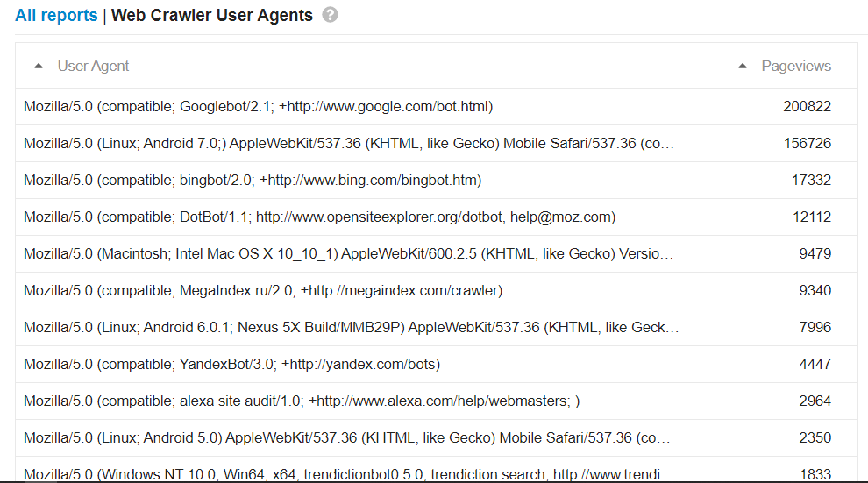This screenshot has width=868, height=483.
Task: Select the MegaIndex.ru/2.0 crawler row
Action: click(x=437, y=290)
